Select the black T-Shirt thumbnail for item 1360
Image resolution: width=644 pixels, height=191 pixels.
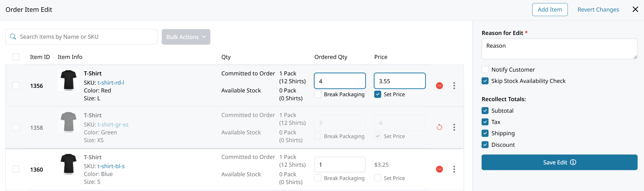(69, 164)
